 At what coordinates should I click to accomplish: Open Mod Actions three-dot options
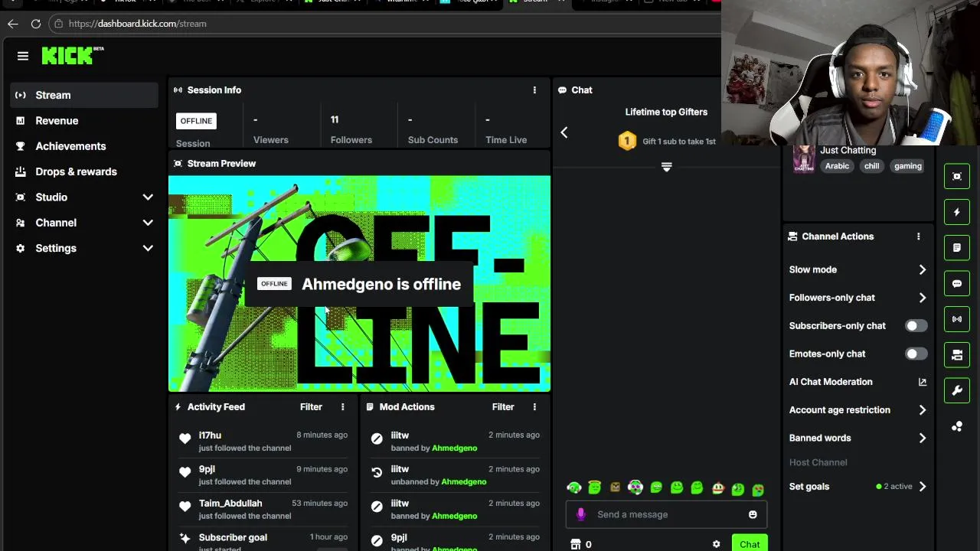[534, 407]
